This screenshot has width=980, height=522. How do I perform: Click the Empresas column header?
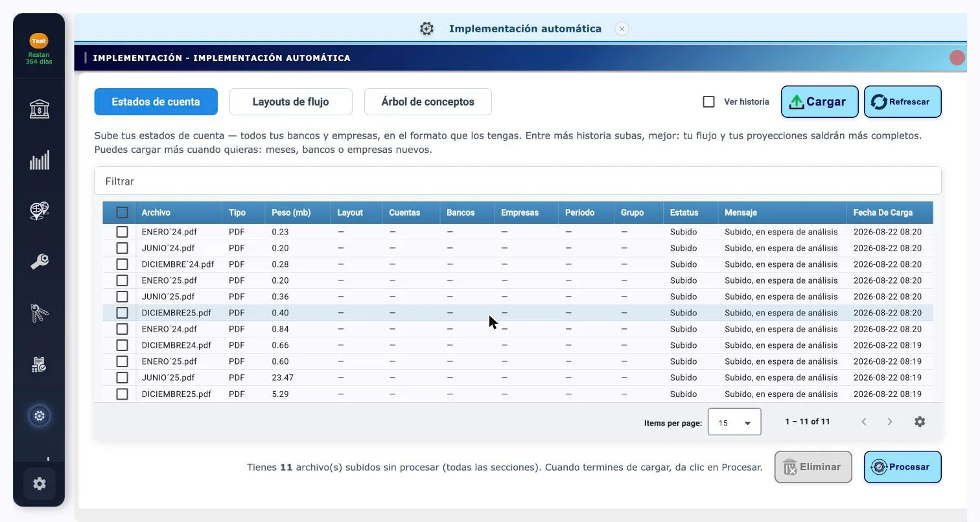click(519, 212)
